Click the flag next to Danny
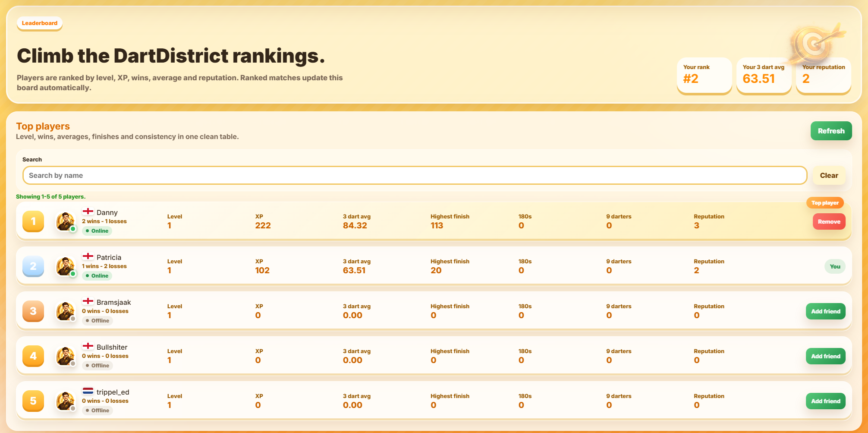 point(88,212)
